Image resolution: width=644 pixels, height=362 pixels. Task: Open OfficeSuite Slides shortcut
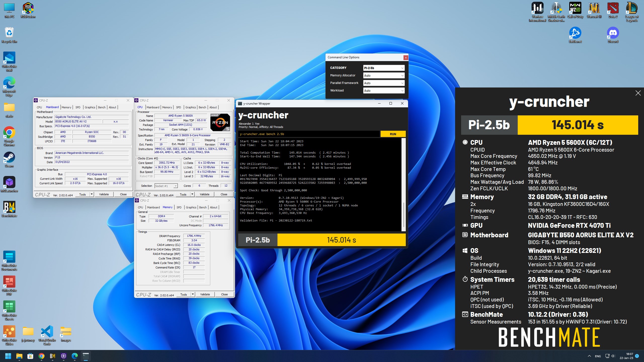tap(9, 335)
